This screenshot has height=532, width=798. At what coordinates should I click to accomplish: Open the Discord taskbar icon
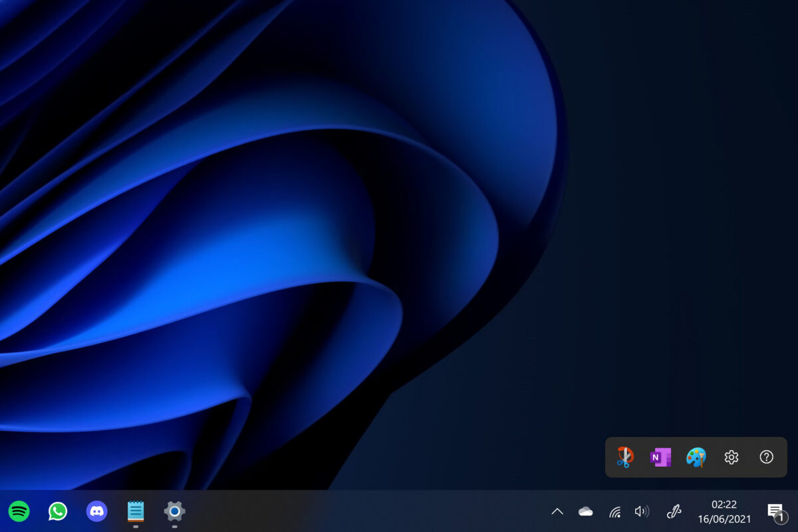coord(97,511)
